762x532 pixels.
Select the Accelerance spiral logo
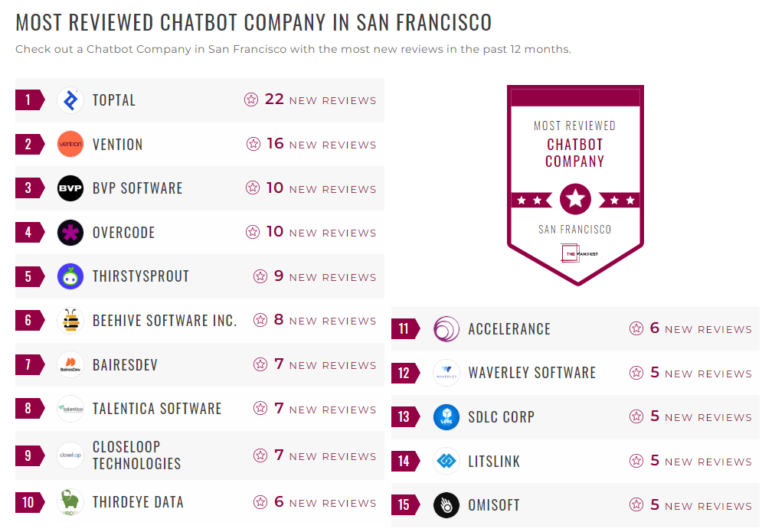[446, 328]
